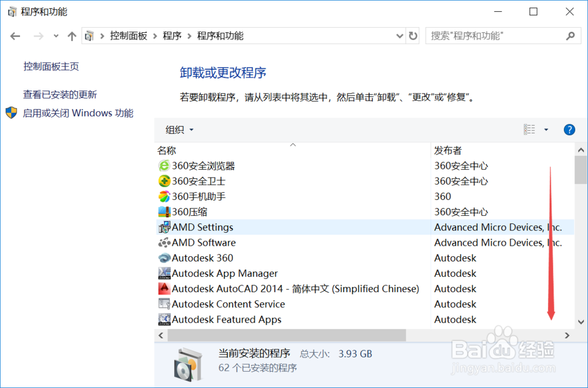Go back with the back arrow
This screenshot has height=388, width=588.
click(15, 36)
